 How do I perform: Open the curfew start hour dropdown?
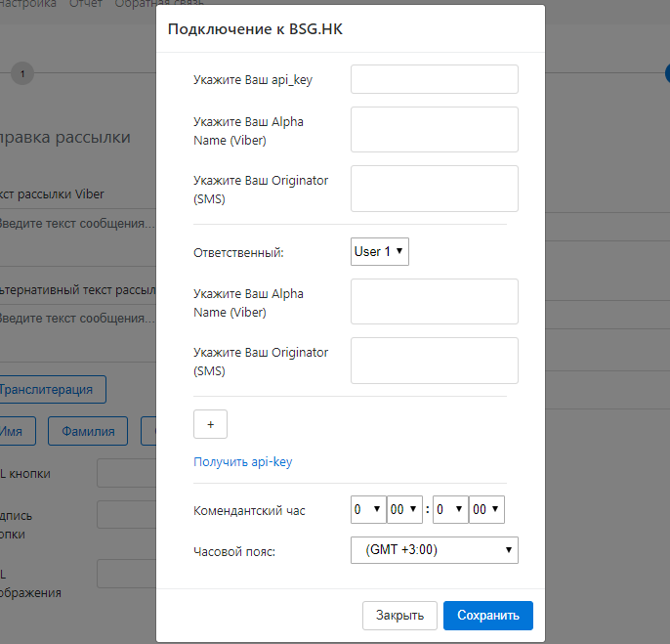tap(367, 510)
